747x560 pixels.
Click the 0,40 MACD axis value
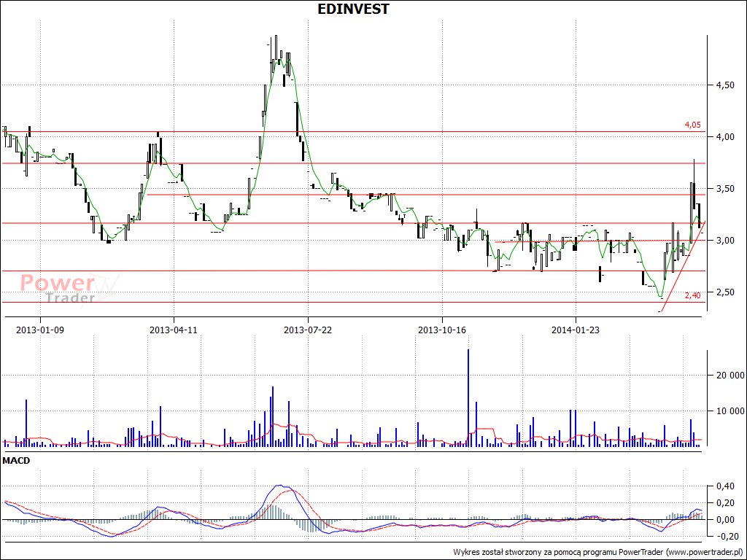pos(725,486)
